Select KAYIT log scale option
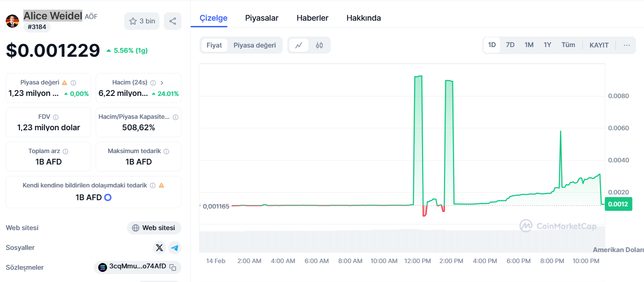This screenshot has width=644, height=282. tap(599, 45)
